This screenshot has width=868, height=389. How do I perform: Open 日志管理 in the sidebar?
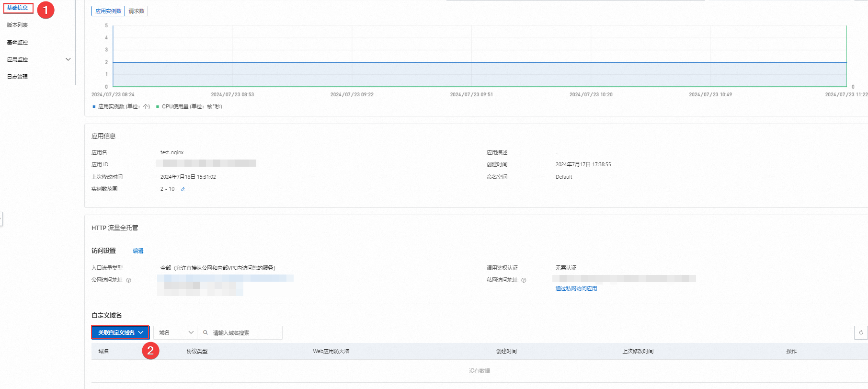[17, 77]
